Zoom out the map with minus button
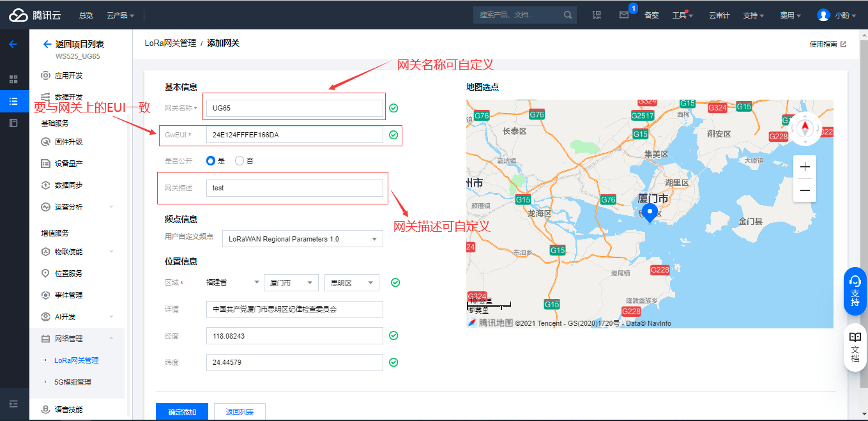The height and width of the screenshot is (421, 868). [x=805, y=190]
